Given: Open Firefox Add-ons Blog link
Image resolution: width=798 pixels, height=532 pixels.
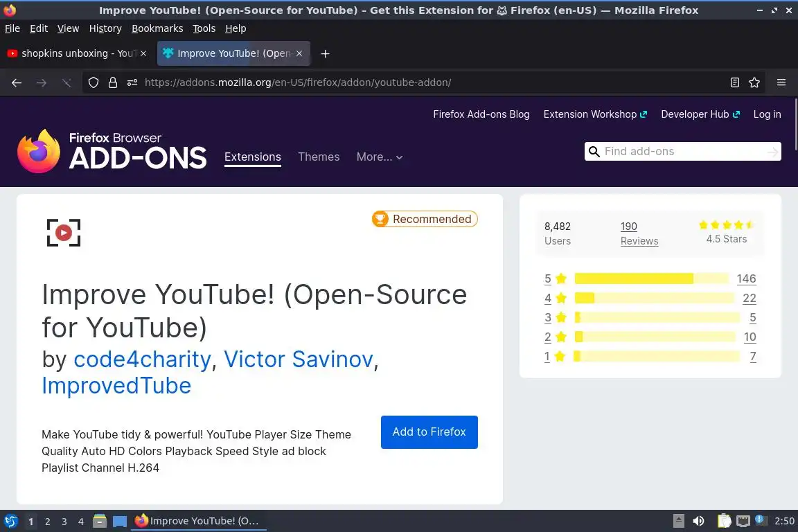Looking at the screenshot, I should (481, 114).
